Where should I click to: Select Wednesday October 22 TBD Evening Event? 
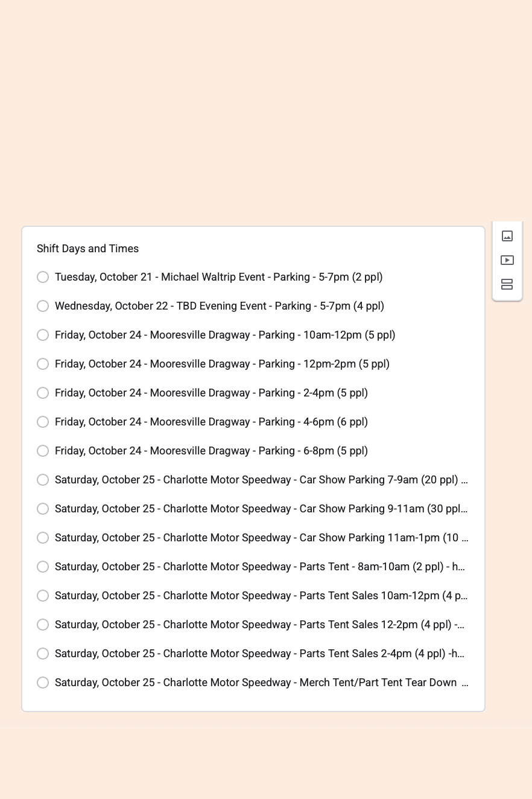pos(43,306)
